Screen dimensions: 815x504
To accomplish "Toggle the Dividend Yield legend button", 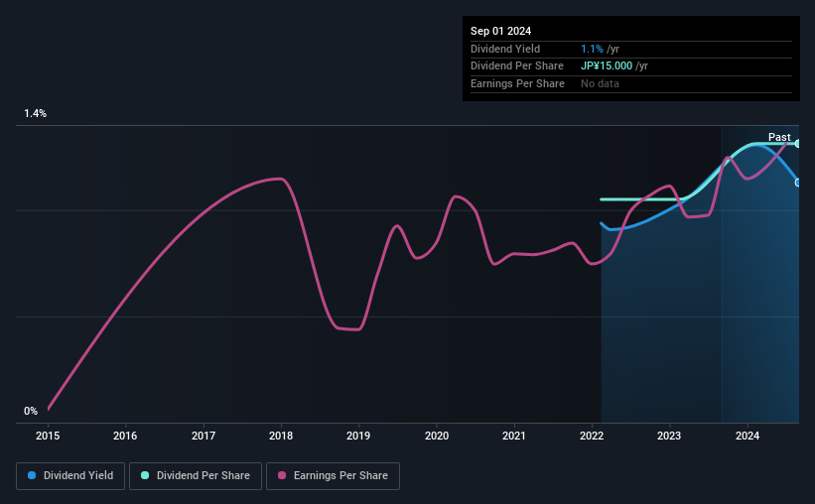I will pos(70,476).
